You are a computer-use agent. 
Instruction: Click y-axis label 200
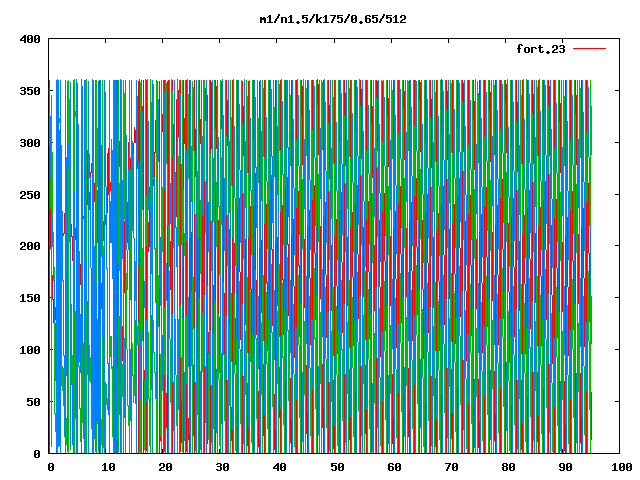(x=30, y=246)
